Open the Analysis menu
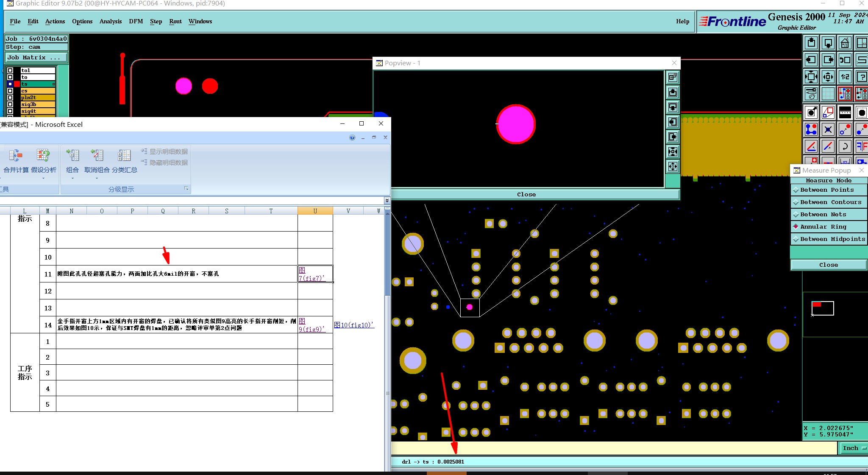The width and height of the screenshot is (868, 475). [x=110, y=21]
